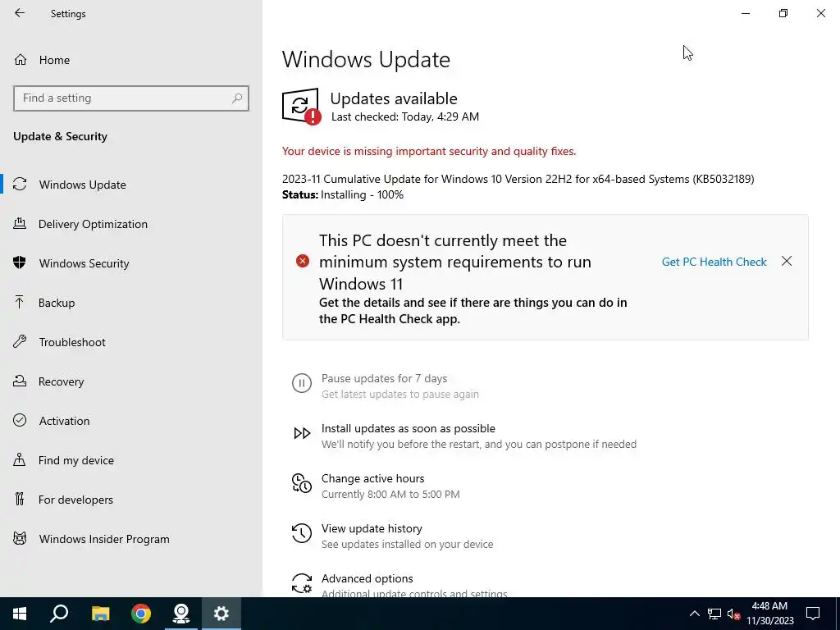Click the Settings gear on taskbar
Image resolution: width=840 pixels, height=630 pixels.
click(221, 614)
